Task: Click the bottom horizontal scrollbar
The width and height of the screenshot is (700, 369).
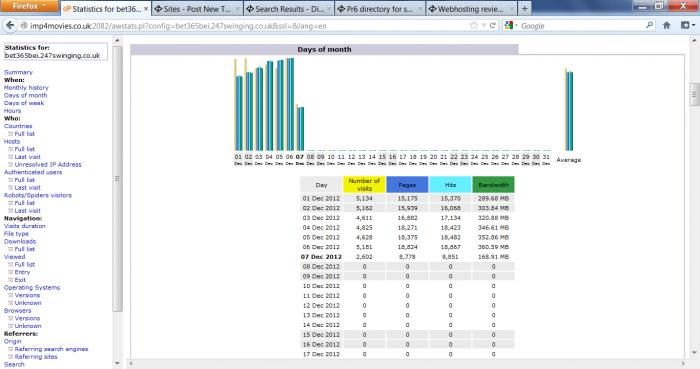Action: 406,364
